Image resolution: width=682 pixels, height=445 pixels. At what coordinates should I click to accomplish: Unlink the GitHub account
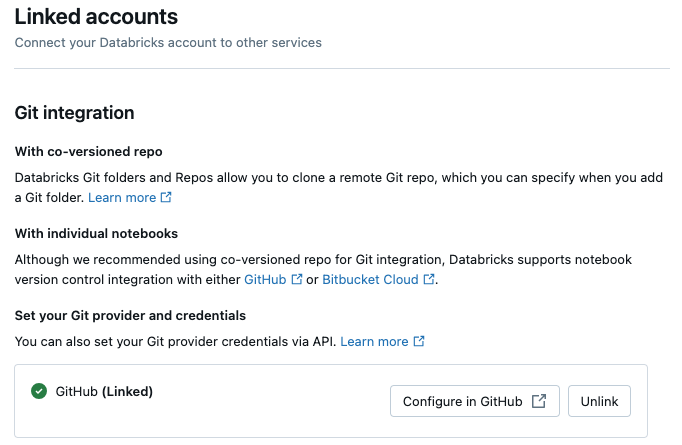[599, 401]
